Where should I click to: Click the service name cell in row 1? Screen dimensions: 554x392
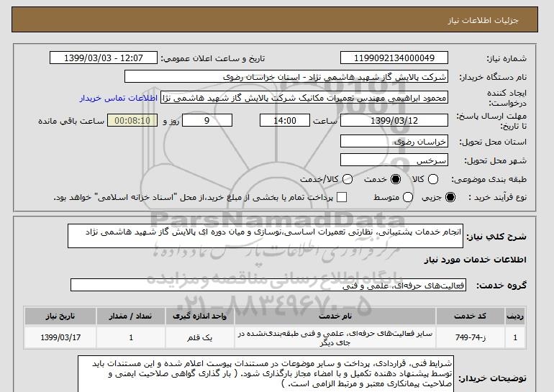tap(335, 337)
